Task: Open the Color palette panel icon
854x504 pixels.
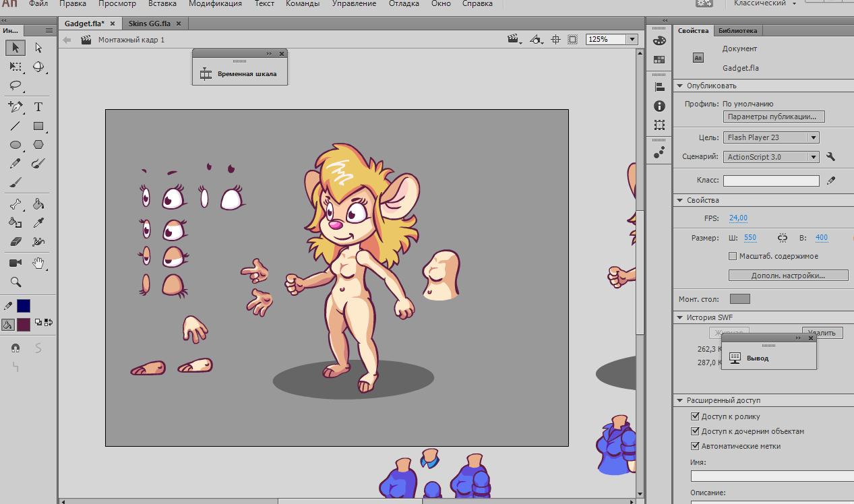Action: [659, 40]
